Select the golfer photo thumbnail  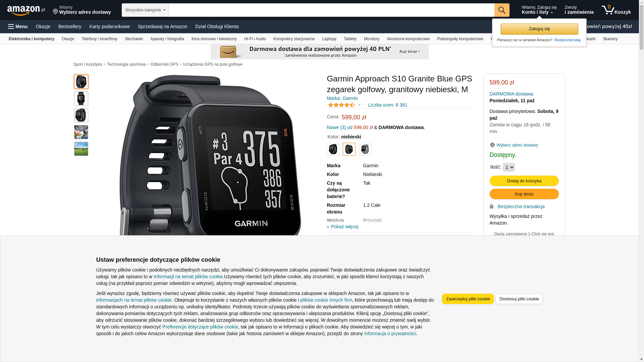(81, 132)
